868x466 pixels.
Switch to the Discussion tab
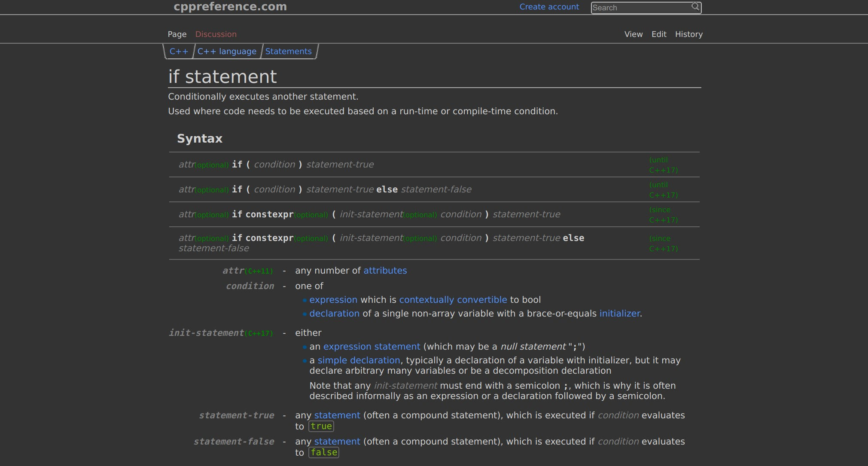[216, 34]
